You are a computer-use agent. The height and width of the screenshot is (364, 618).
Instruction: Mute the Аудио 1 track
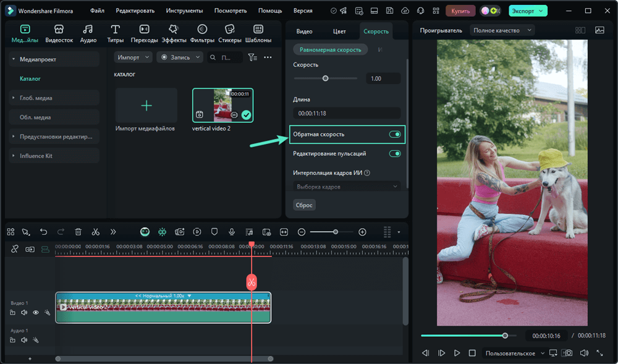pos(24,339)
